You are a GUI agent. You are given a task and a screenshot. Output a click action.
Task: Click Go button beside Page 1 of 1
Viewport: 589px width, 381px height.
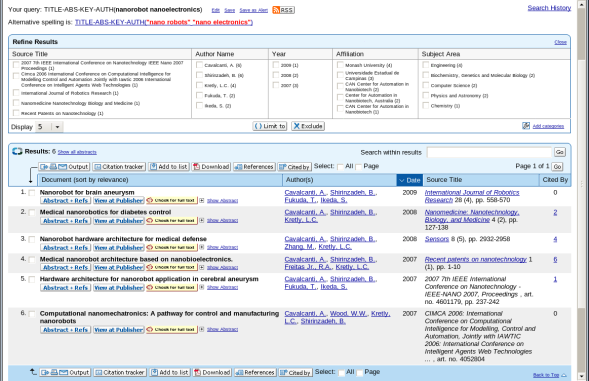(557, 166)
